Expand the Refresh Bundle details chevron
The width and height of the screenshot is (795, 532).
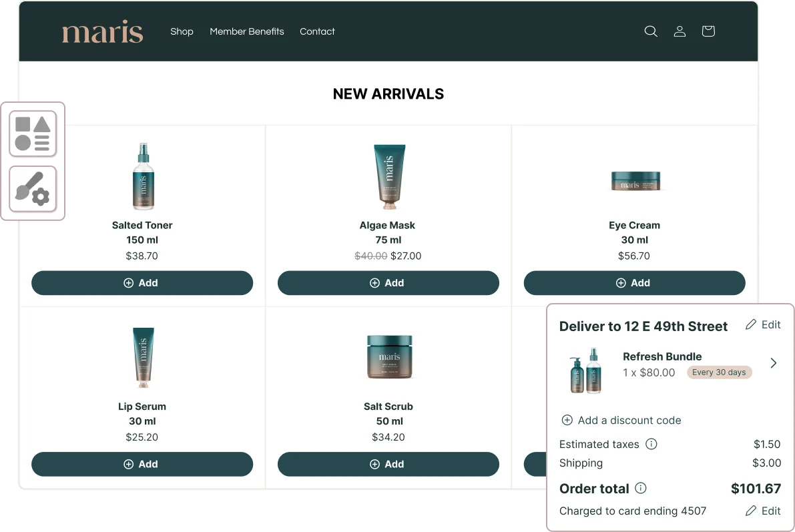coord(773,362)
